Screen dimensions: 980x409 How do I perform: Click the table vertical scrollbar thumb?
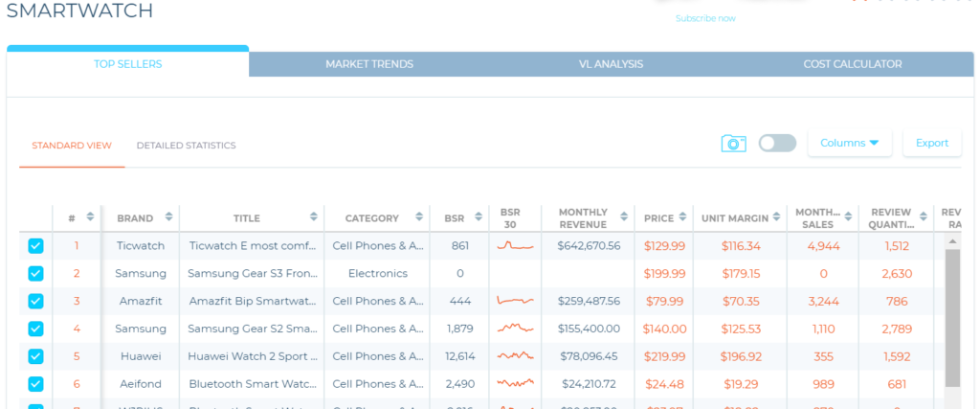[x=952, y=318]
